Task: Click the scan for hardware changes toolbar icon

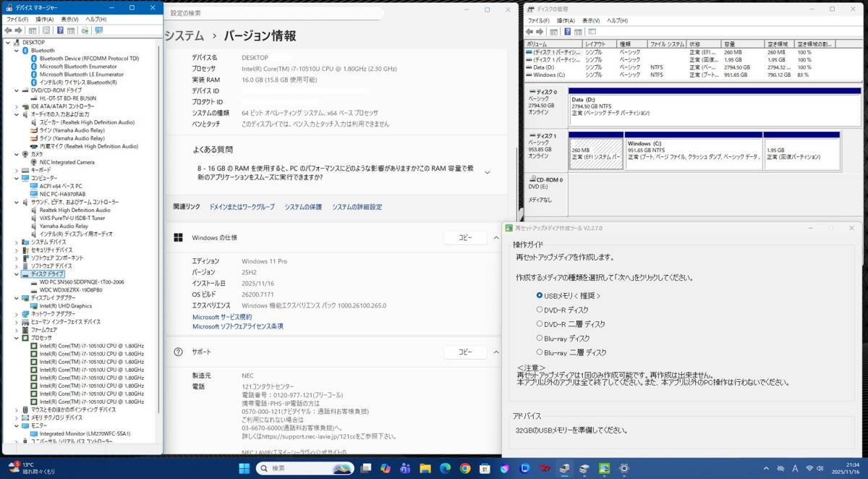Action: tap(85, 30)
